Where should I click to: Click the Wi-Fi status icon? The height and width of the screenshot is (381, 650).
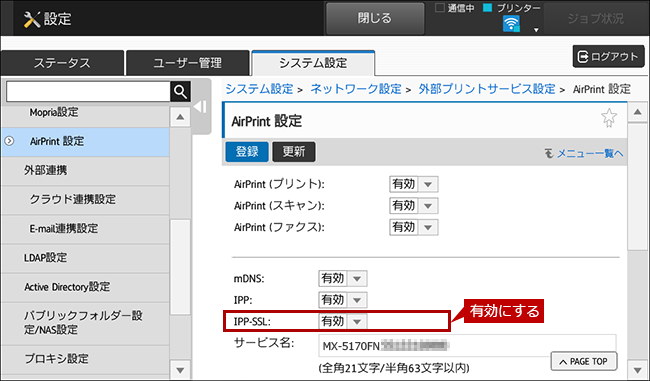click(x=511, y=24)
